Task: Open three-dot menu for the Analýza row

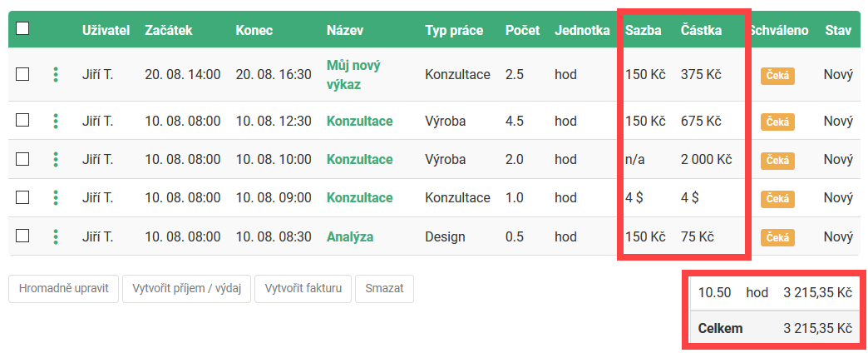Action: coord(56,236)
